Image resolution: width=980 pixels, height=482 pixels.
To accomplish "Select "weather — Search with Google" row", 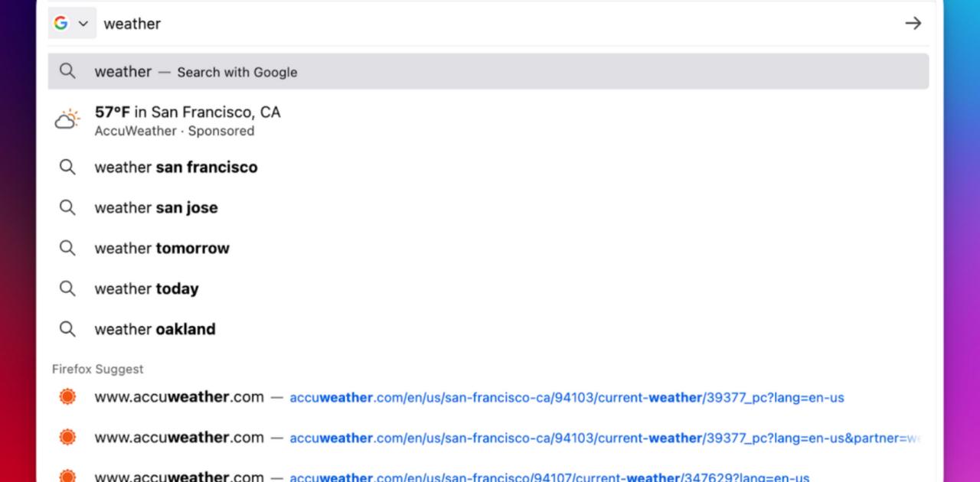I will click(488, 71).
